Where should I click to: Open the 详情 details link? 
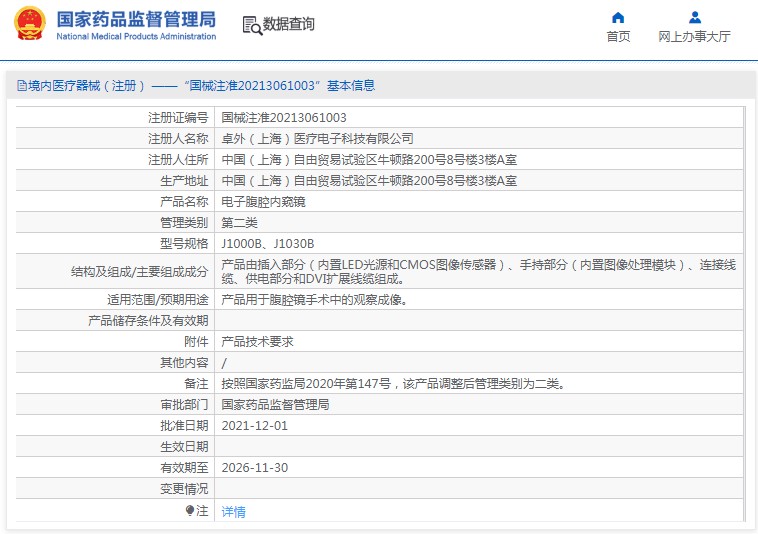coord(233,511)
